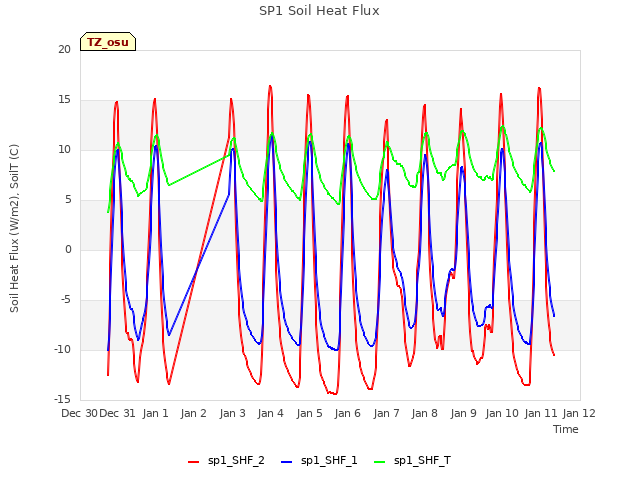The height and width of the screenshot is (480, 640).
Task: Click the y-axis title Soil Heat Flux
Action: click(14, 228)
